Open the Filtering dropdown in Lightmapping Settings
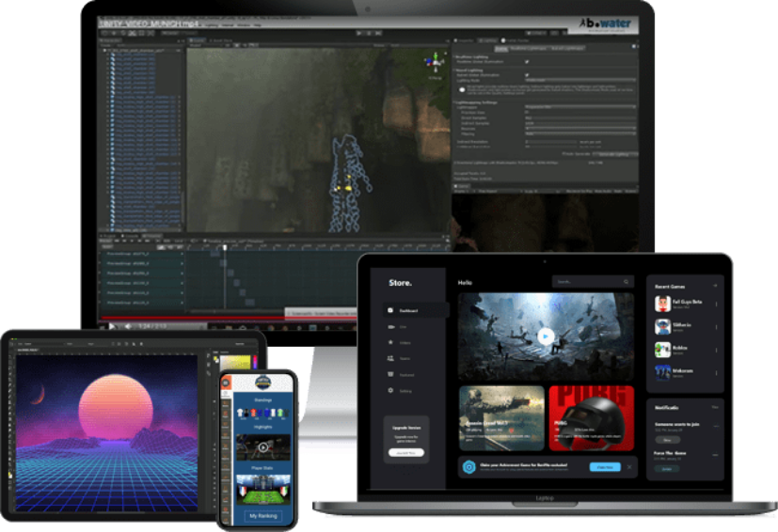The width and height of the screenshot is (778, 532). click(580, 133)
